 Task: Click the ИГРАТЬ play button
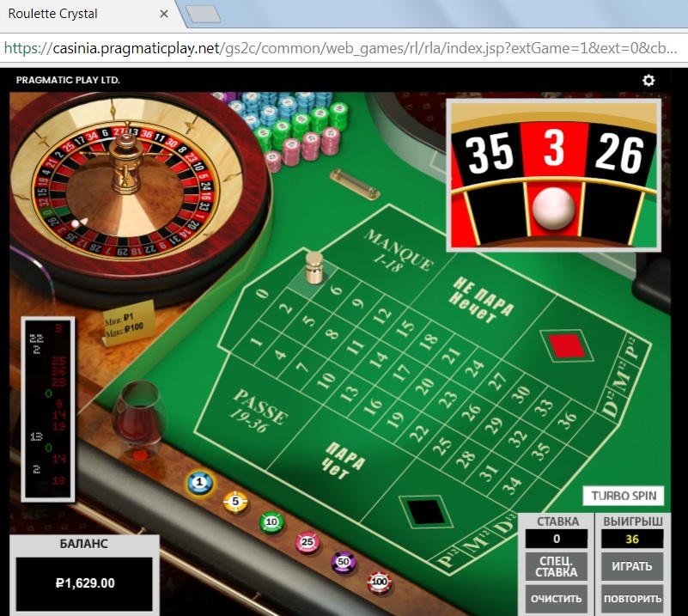[632, 566]
